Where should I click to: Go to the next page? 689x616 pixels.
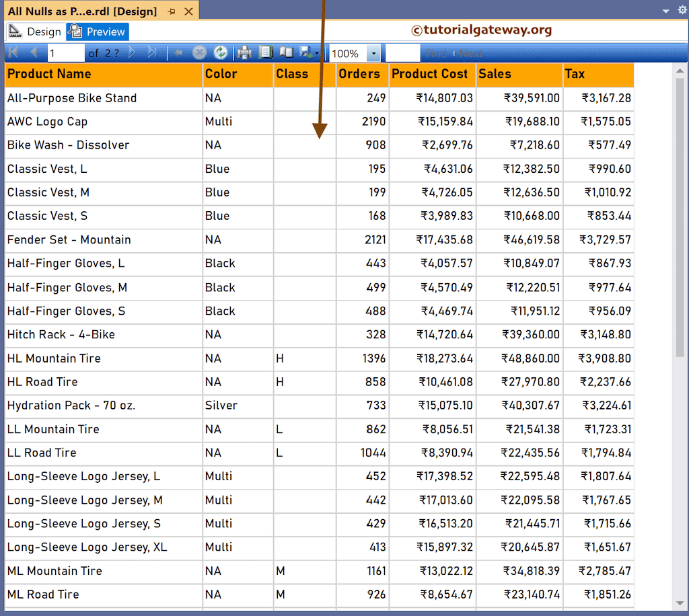click(x=131, y=52)
